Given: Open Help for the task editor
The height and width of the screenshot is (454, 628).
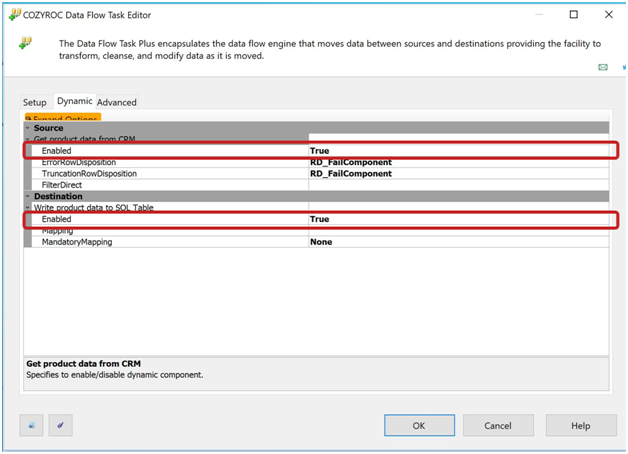Looking at the screenshot, I should (581, 425).
